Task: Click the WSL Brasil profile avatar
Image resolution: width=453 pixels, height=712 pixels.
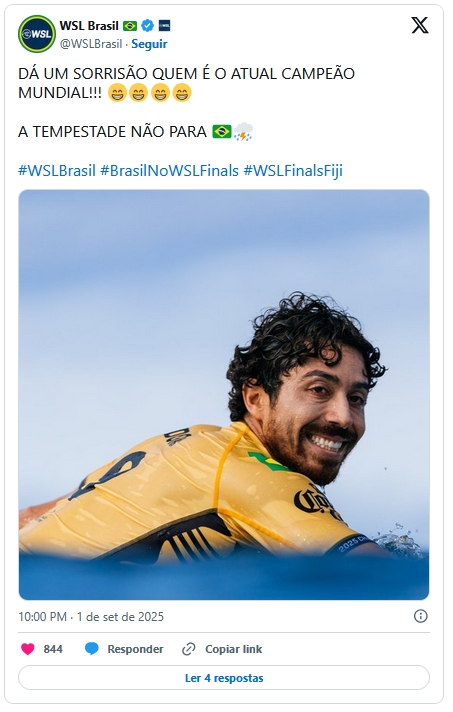Action: coord(37,34)
